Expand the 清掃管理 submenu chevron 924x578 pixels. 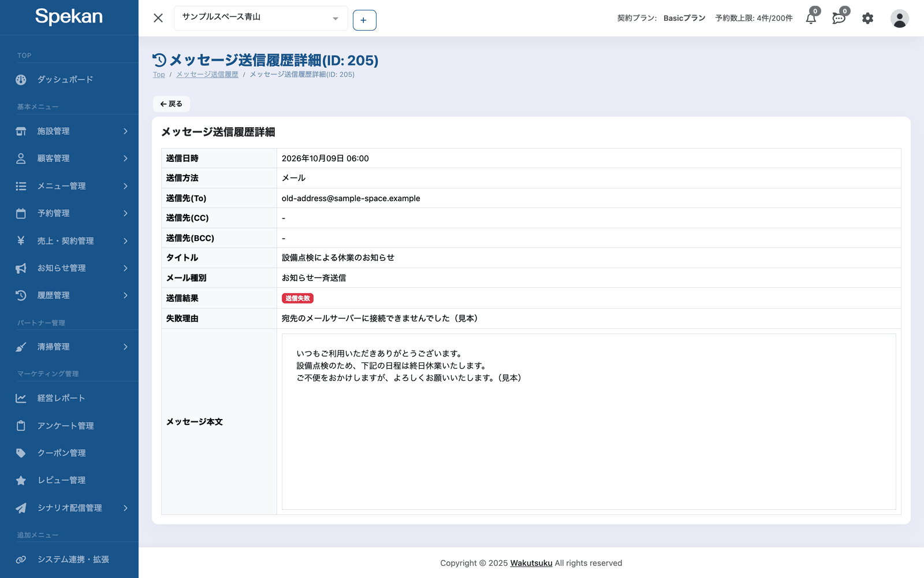(x=125, y=347)
